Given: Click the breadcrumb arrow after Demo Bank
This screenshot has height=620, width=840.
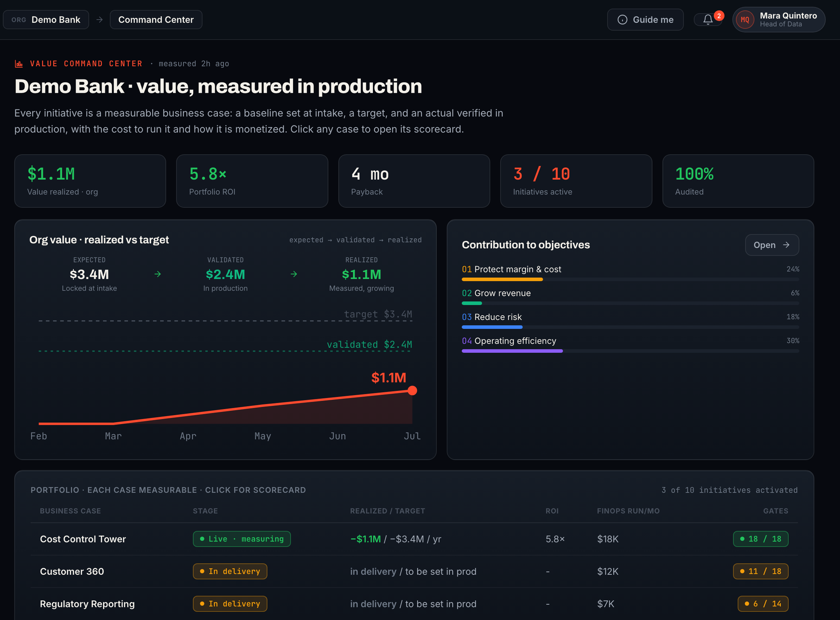Looking at the screenshot, I should [99, 20].
